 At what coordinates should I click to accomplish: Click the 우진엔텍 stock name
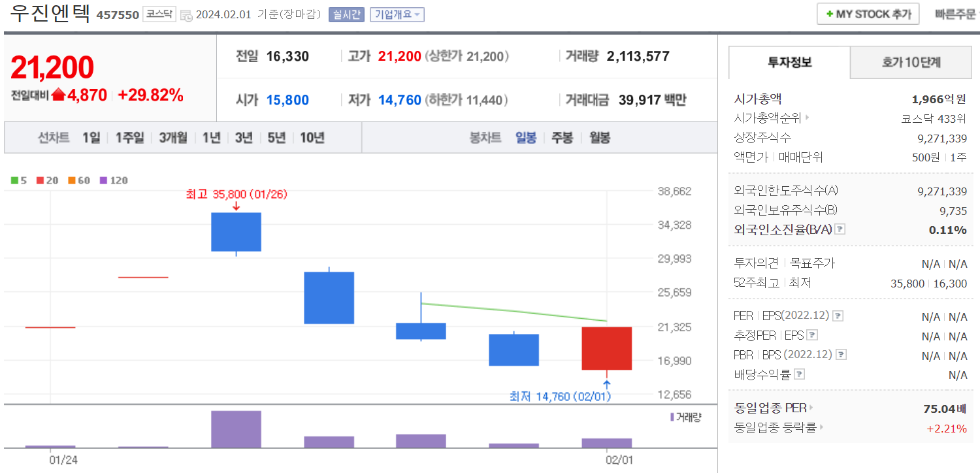pos(50,14)
